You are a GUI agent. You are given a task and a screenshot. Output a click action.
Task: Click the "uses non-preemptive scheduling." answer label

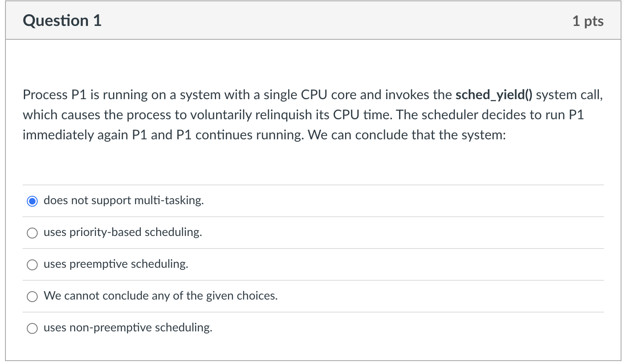pyautogui.click(x=128, y=328)
